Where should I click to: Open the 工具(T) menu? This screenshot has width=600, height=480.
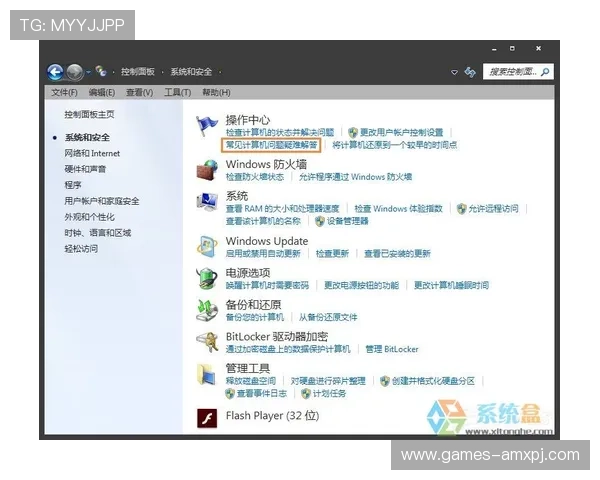[178, 92]
